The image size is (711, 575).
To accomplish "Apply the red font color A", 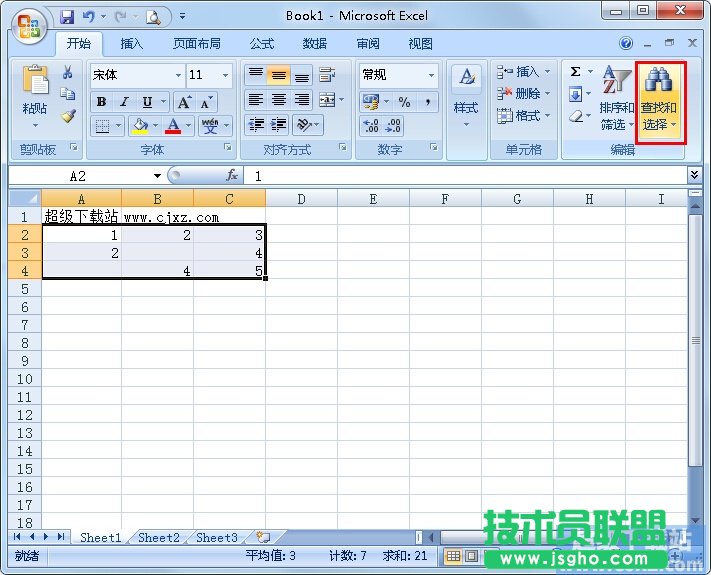I will [173, 126].
